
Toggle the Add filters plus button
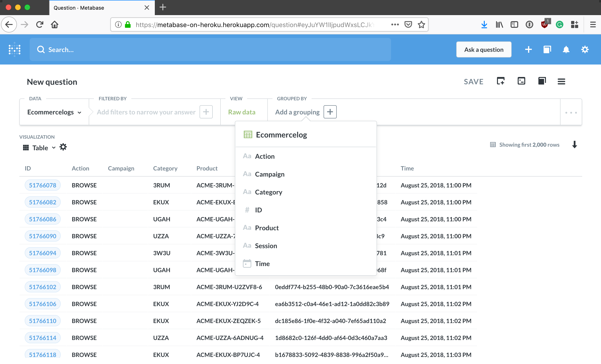click(206, 112)
